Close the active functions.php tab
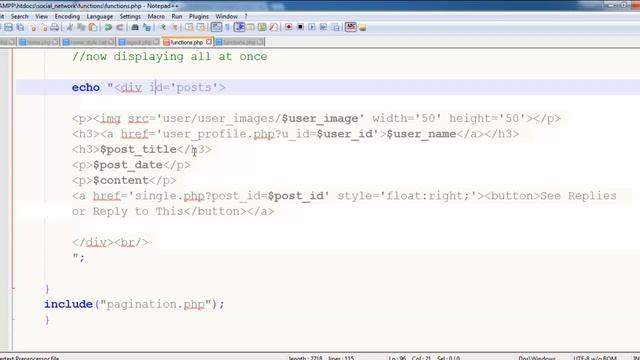The width and height of the screenshot is (640, 360). pyautogui.click(x=209, y=42)
